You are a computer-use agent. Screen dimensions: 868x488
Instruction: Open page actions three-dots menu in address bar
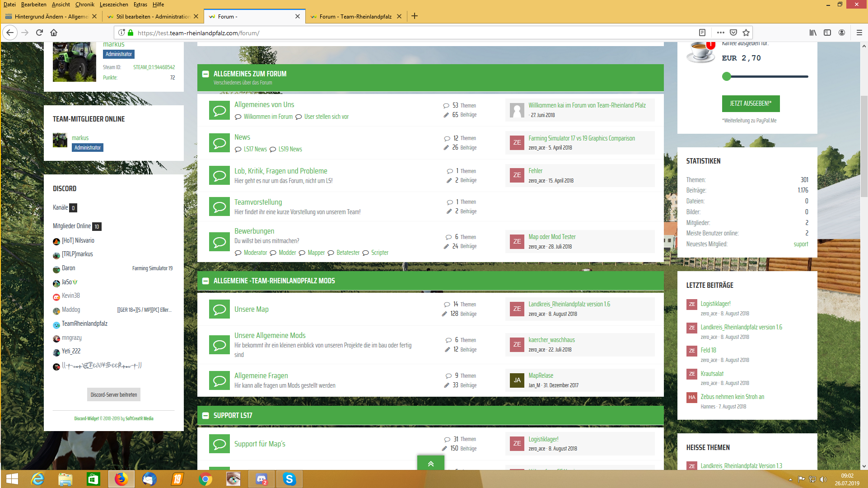(720, 33)
